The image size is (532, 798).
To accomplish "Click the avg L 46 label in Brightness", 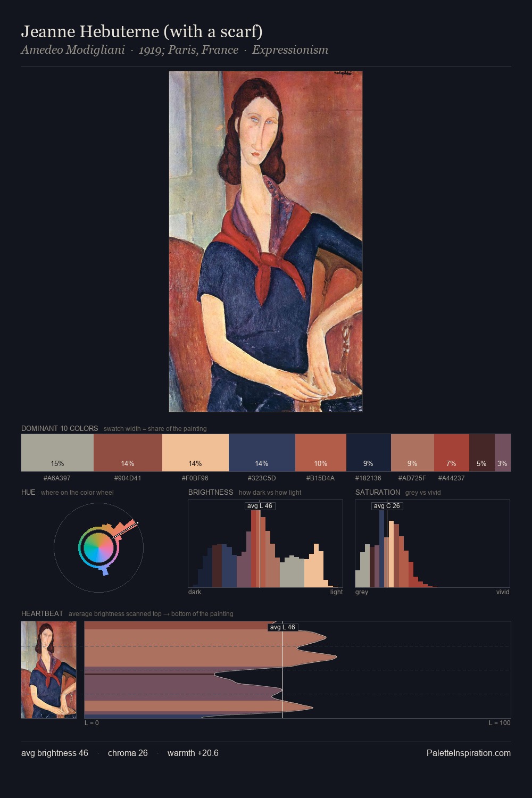I will (260, 506).
